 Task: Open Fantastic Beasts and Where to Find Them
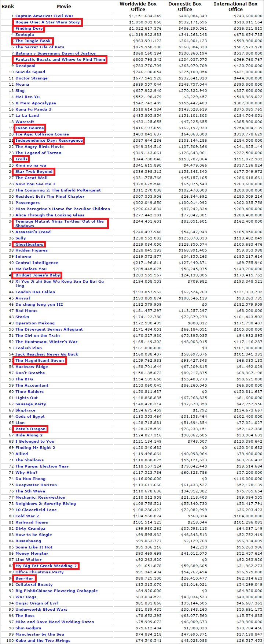[x=60, y=60]
